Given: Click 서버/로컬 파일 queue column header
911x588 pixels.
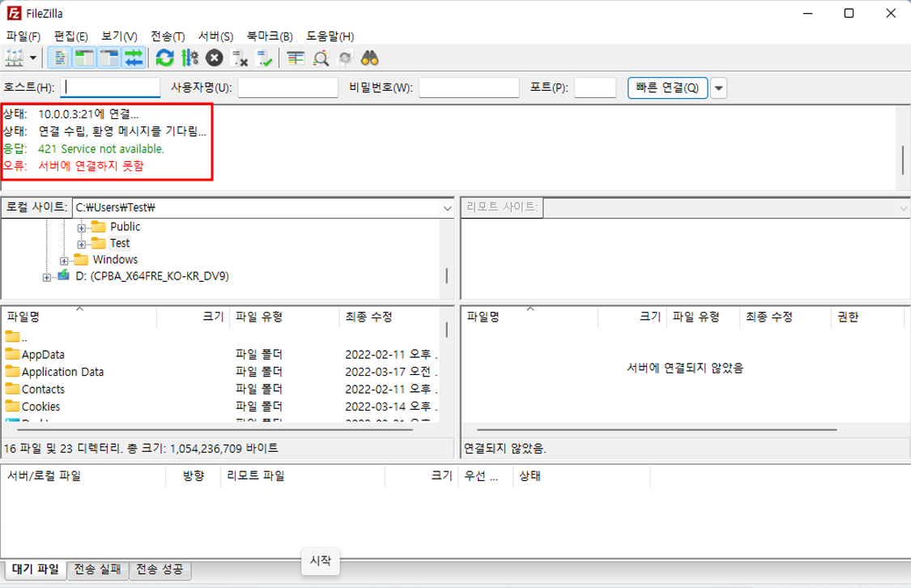Looking at the screenshot, I should point(83,476).
